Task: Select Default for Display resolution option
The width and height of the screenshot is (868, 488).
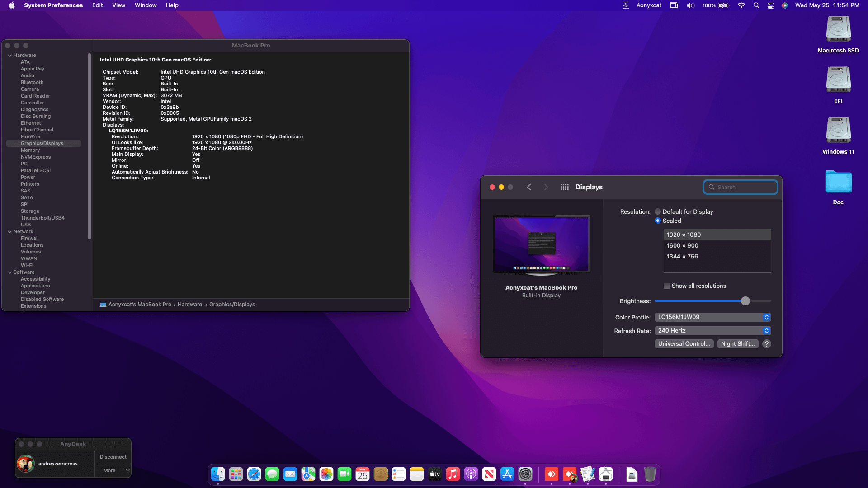Action: (658, 211)
